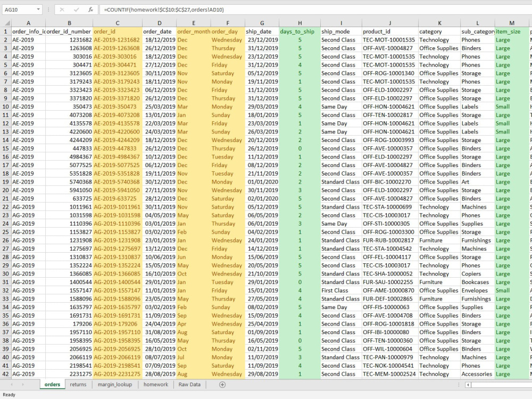
Task: Click the Insert Function fx icon
Action: (x=90, y=10)
